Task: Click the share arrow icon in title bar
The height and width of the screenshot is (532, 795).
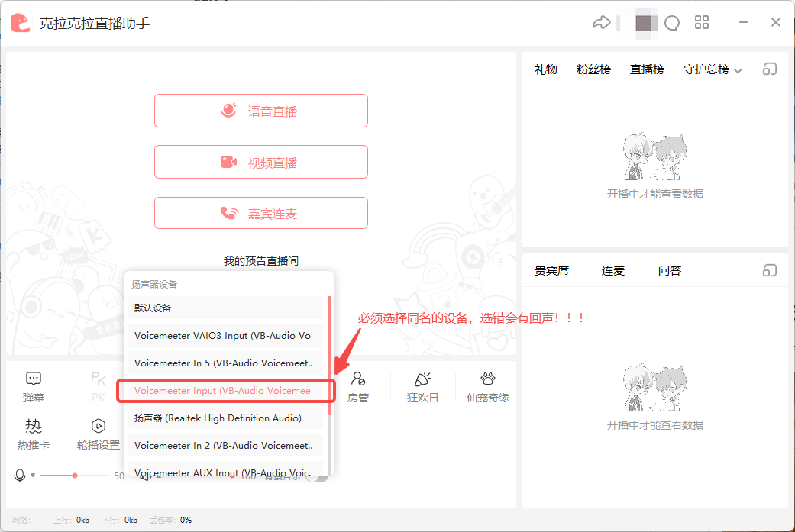Action: (601, 23)
